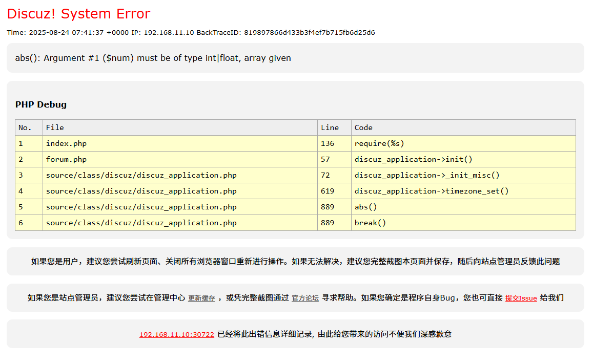The image size is (593, 364).
Task: Click discuz_application->init() code cell
Action: tap(464, 159)
